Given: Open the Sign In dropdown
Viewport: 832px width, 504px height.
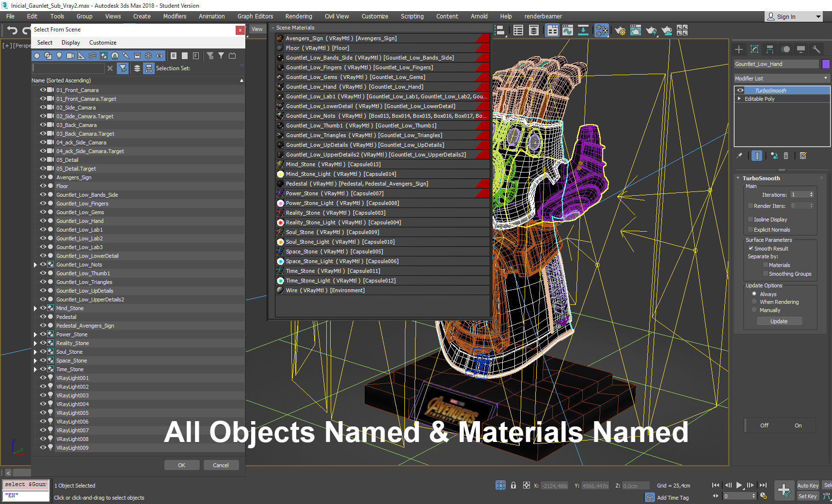Looking at the screenshot, I should click(x=793, y=16).
